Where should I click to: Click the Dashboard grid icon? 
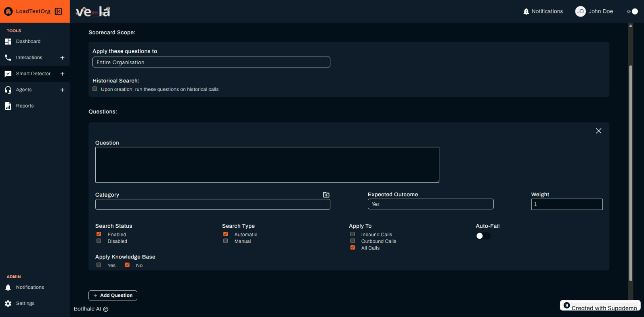click(x=8, y=42)
